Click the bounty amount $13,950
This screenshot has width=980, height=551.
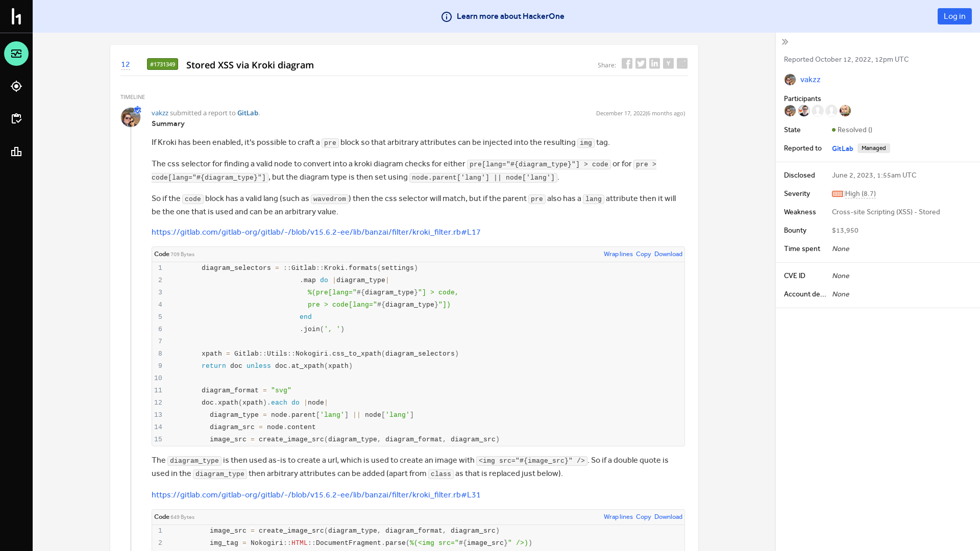point(845,231)
